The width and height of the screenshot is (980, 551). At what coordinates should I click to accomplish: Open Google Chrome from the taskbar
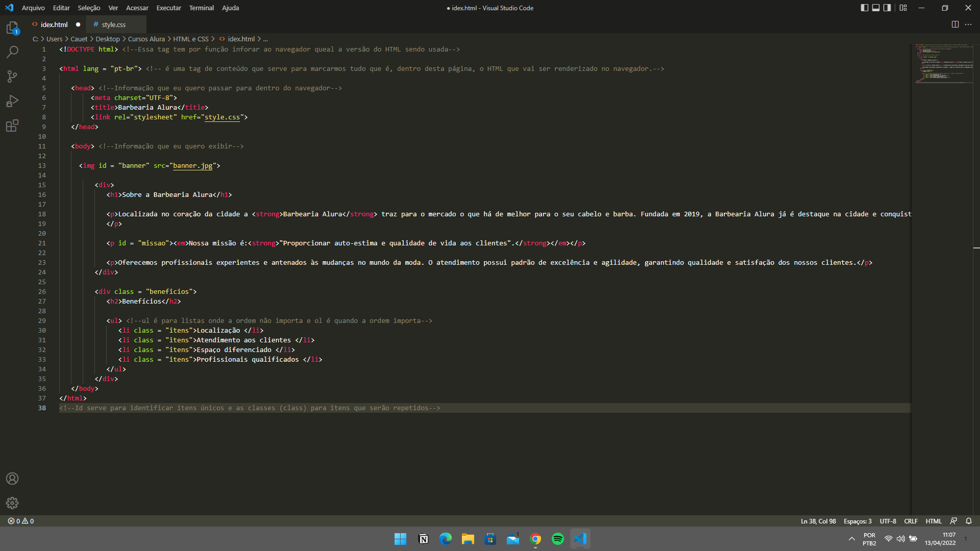[535, 539]
